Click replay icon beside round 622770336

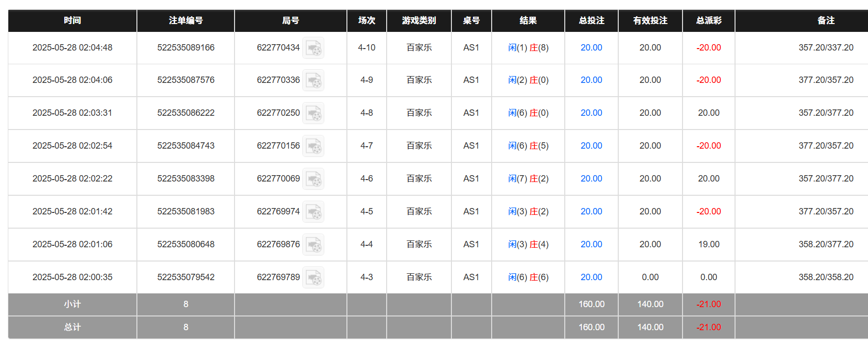point(313,80)
